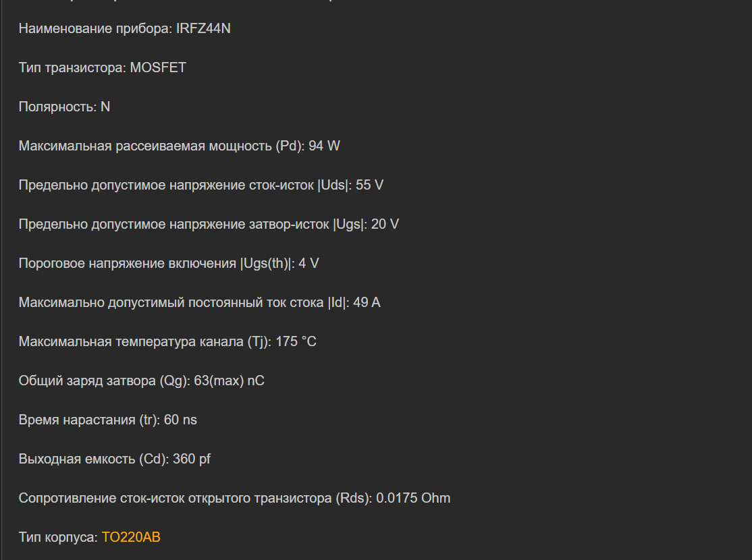The image size is (752, 560).
Task: Click the 20 V gate-source voltage value
Action: [385, 224]
